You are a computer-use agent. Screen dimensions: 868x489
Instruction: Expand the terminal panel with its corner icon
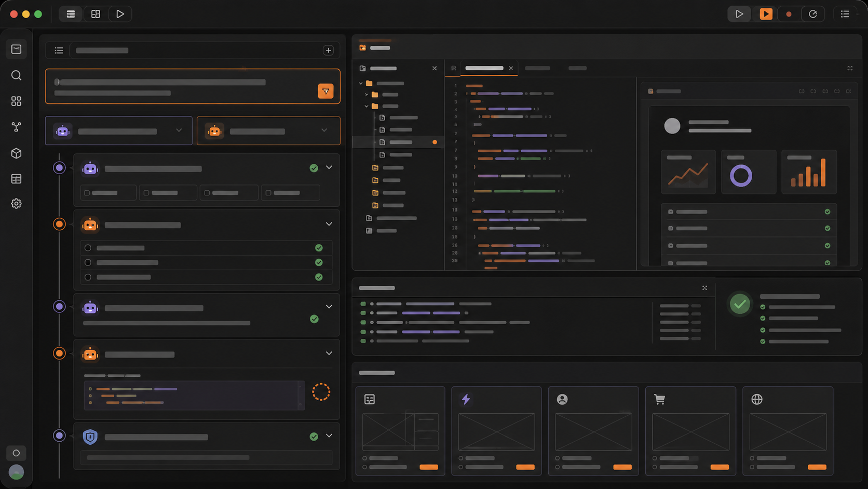tap(704, 288)
